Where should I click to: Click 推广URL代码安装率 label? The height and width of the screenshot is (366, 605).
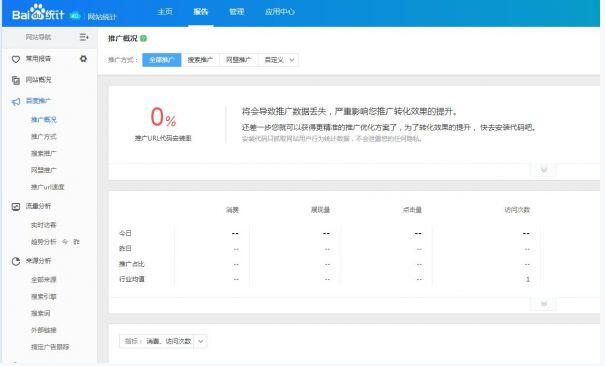pyautogui.click(x=163, y=138)
